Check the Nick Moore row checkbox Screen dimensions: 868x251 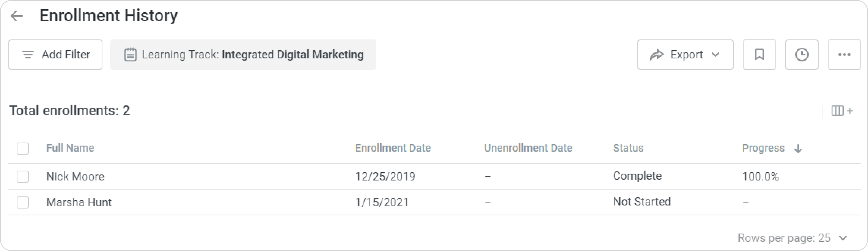pyautogui.click(x=23, y=176)
